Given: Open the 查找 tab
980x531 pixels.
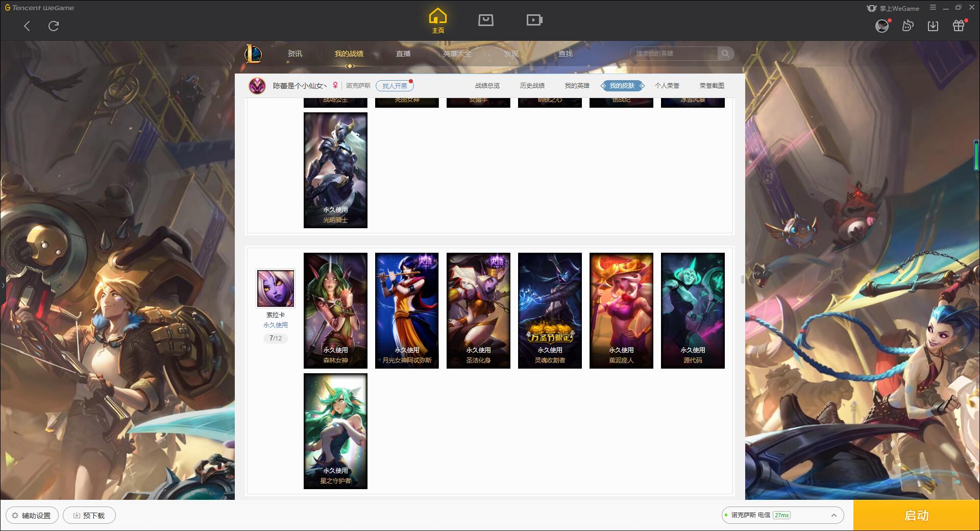Looking at the screenshot, I should 565,54.
